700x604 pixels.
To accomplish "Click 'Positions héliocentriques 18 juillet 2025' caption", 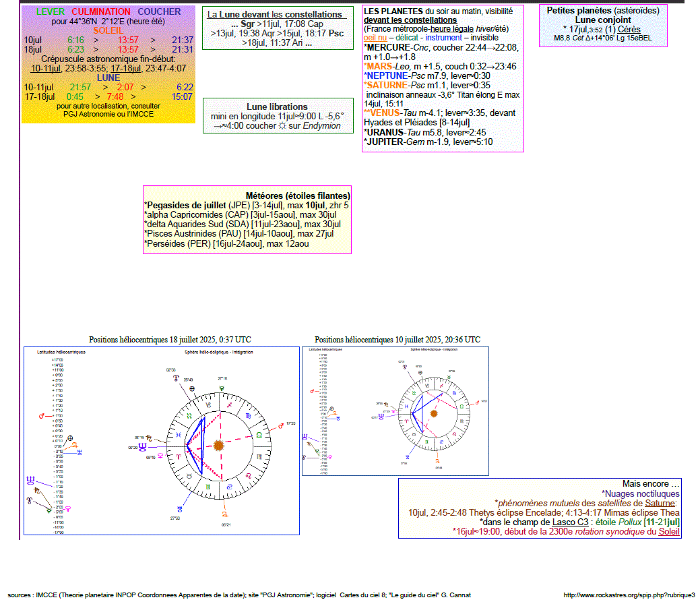I will click(170, 340).
